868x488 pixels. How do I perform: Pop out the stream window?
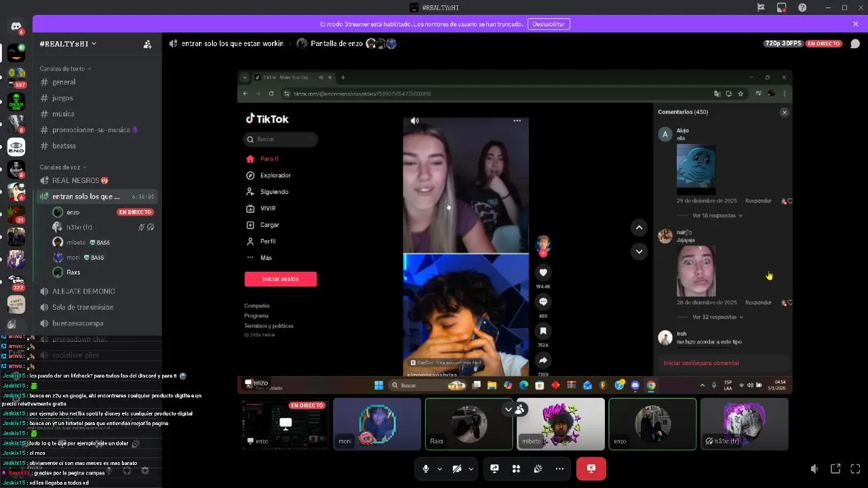835,468
